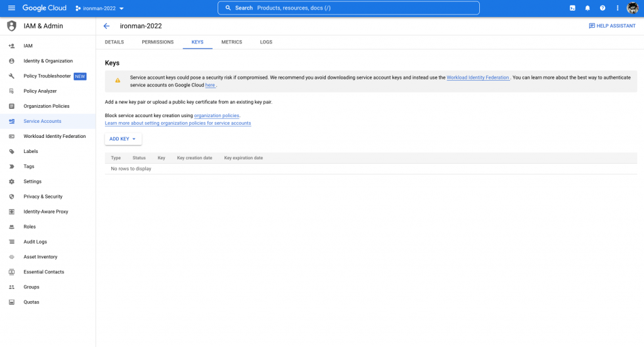The height and width of the screenshot is (347, 644).
Task: Click the Identity & Organization icon
Action: point(11,61)
